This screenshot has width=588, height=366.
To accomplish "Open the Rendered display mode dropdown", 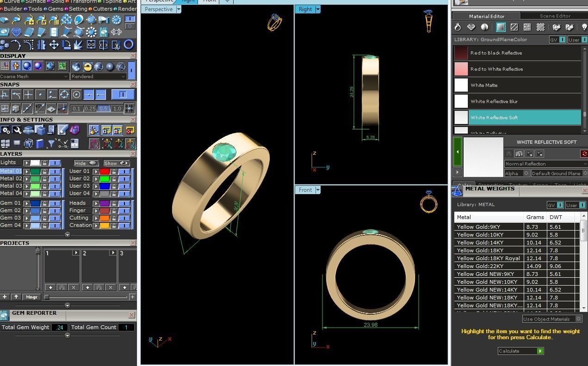I will pos(98,76).
